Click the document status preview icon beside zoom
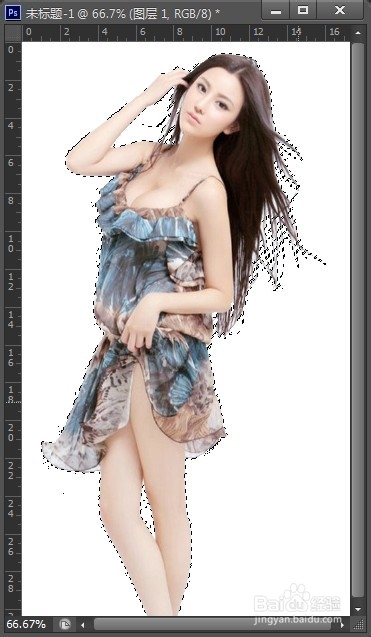 [x=64, y=624]
